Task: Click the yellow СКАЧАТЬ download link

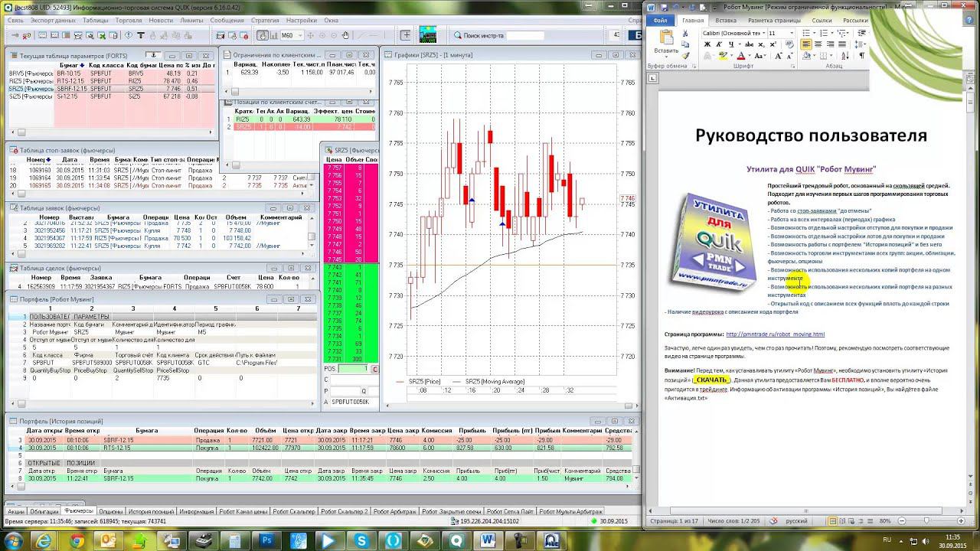Action: pos(711,380)
